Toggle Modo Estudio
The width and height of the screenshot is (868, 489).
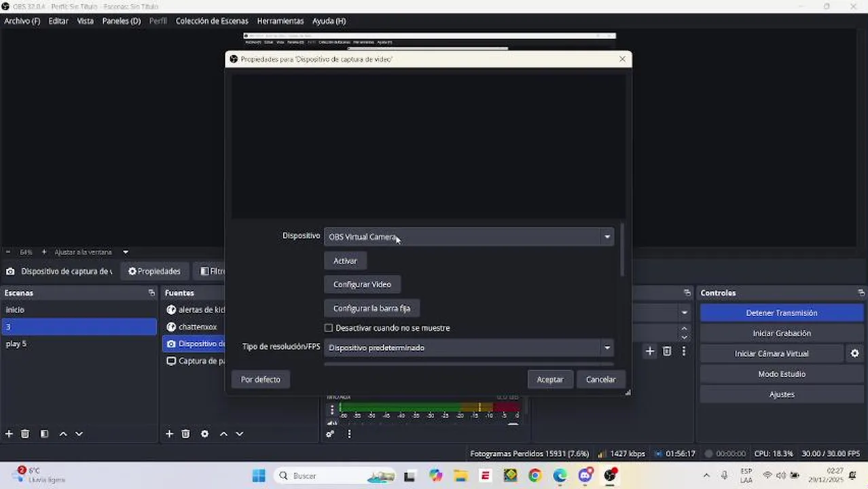782,374
